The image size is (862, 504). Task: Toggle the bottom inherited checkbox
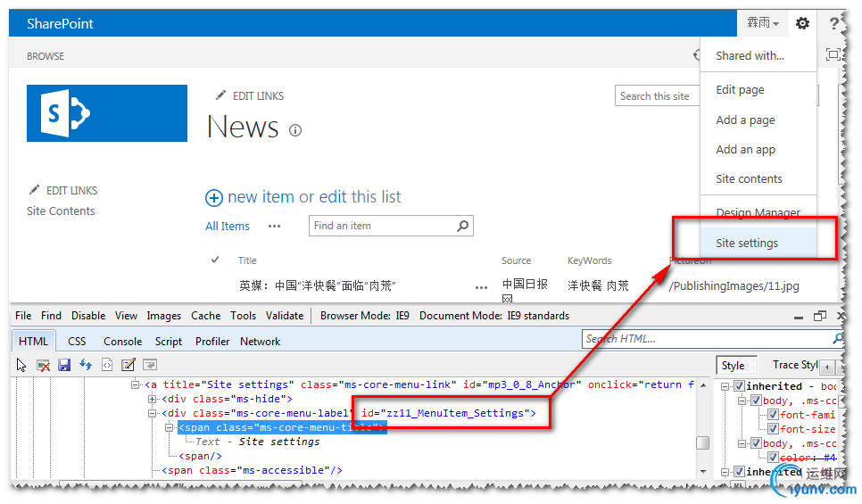point(740,472)
